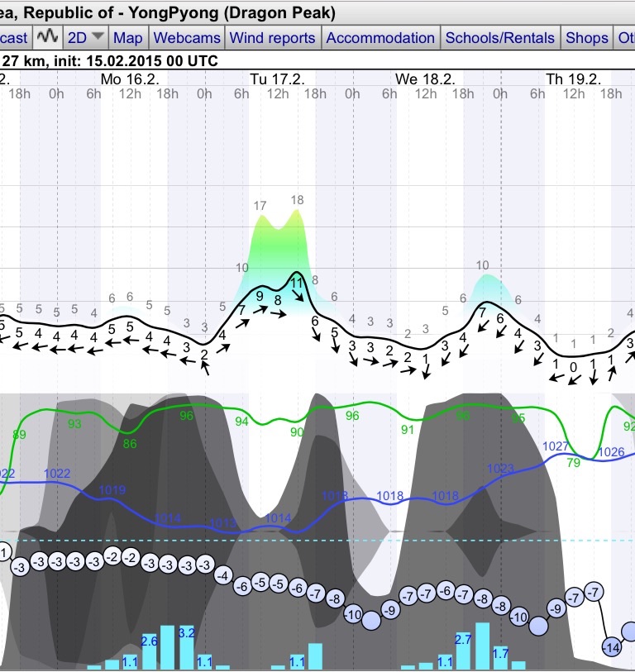Click the wind direction arrow under value 11

click(x=299, y=298)
